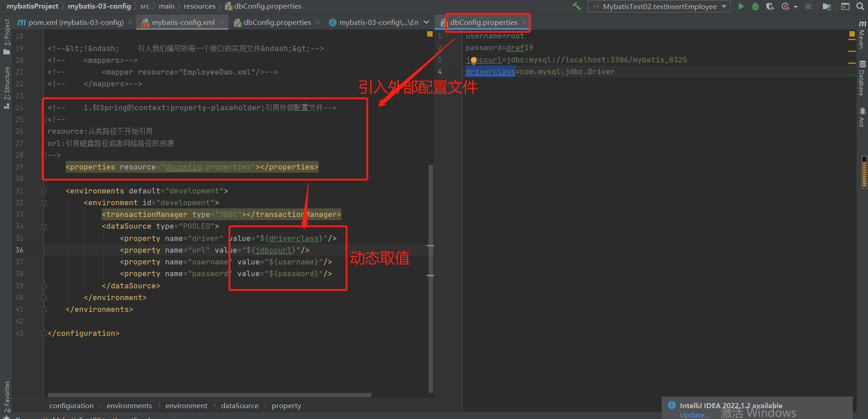Click environment in bottom breadcrumb
The image size is (868, 419).
tap(186, 406)
